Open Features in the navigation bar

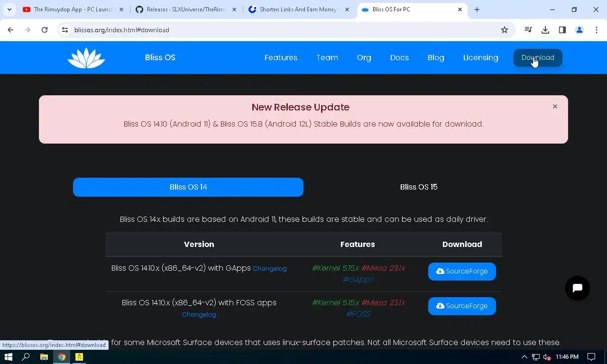click(281, 58)
